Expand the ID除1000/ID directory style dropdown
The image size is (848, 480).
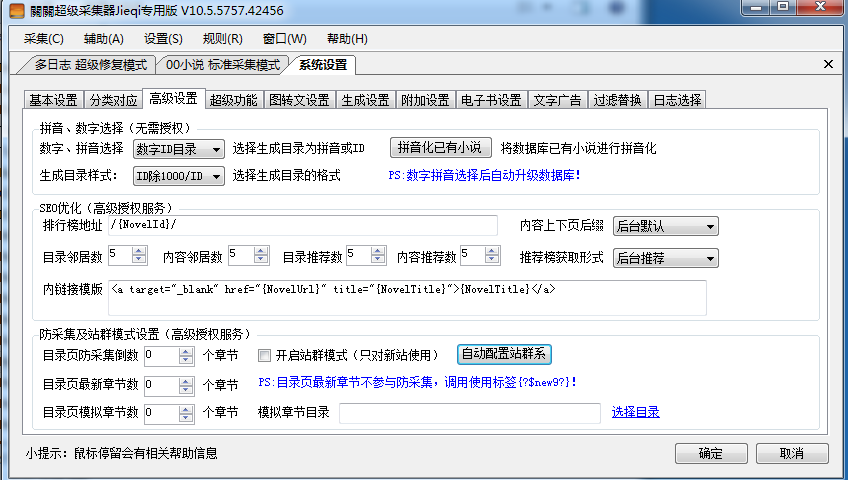coord(178,176)
